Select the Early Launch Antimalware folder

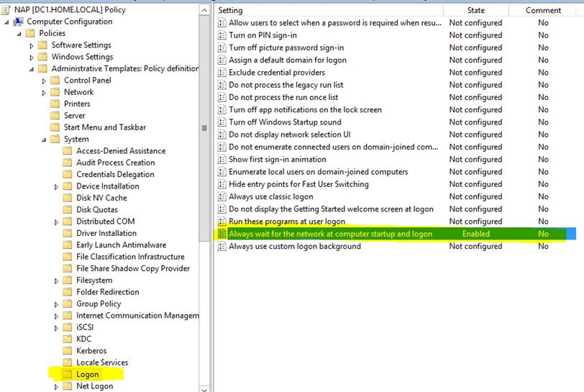121,245
